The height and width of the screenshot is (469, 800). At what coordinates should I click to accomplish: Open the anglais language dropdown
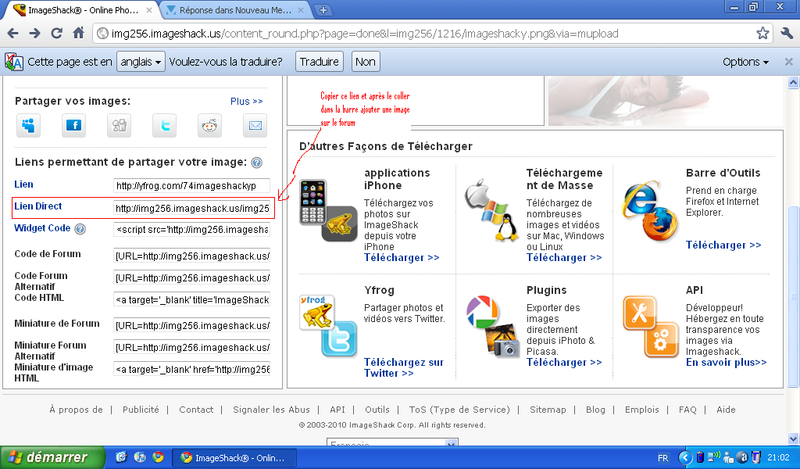tap(140, 62)
